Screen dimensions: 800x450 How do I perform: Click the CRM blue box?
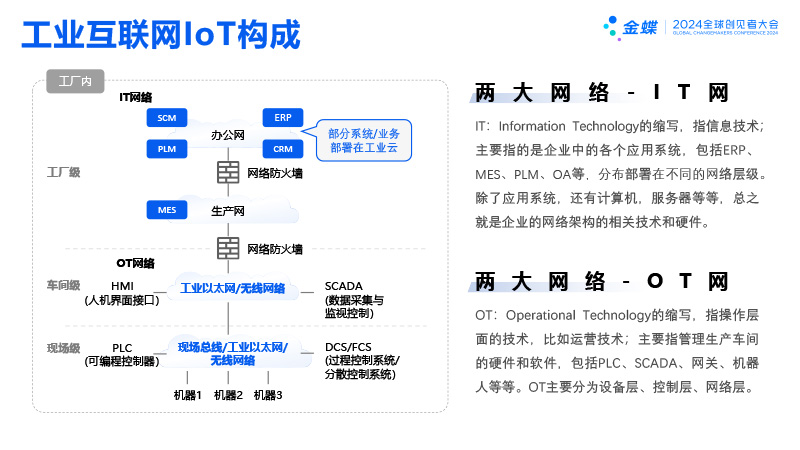(x=282, y=149)
